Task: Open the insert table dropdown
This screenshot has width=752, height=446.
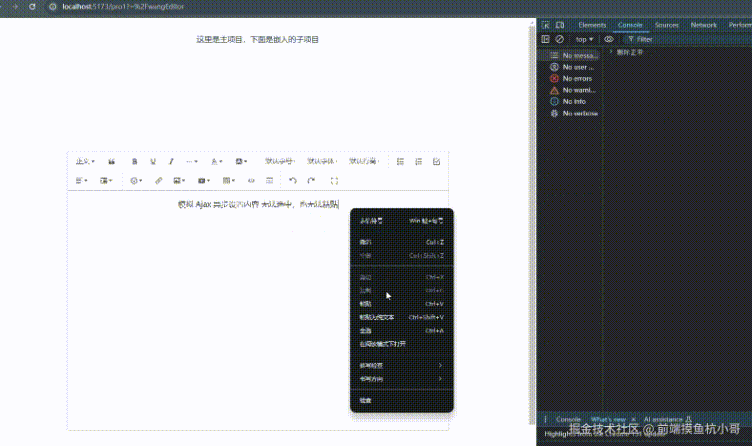Action: 229,181
